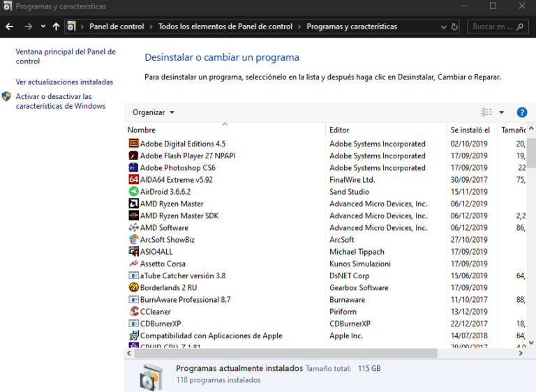Sort by the Editor column header
Viewport: 536px width, 392px height.
(386, 130)
